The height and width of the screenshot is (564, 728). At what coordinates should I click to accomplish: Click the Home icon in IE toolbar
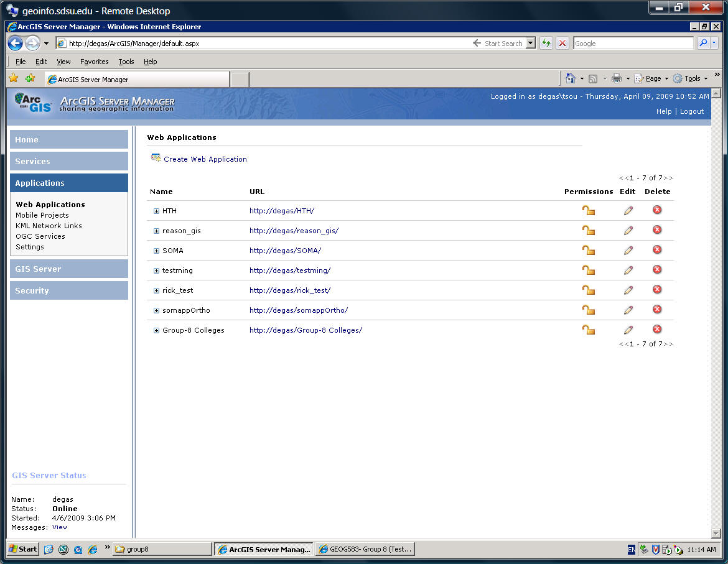[570, 78]
